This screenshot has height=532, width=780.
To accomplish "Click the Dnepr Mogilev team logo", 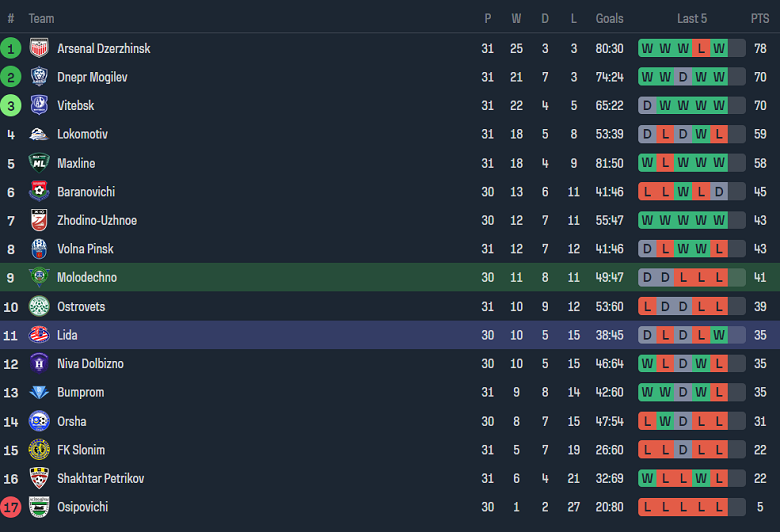I will click(39, 77).
